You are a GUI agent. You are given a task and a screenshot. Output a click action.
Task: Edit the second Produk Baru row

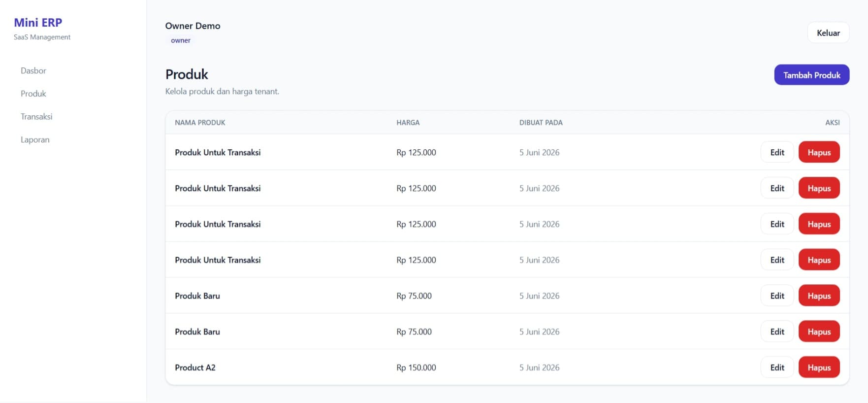[777, 332]
